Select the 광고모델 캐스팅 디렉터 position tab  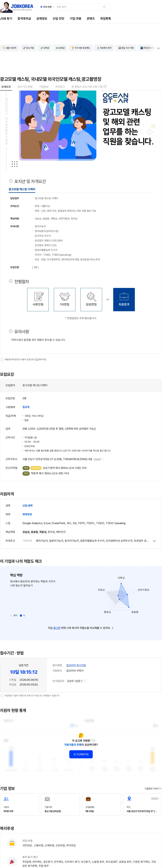22,189
